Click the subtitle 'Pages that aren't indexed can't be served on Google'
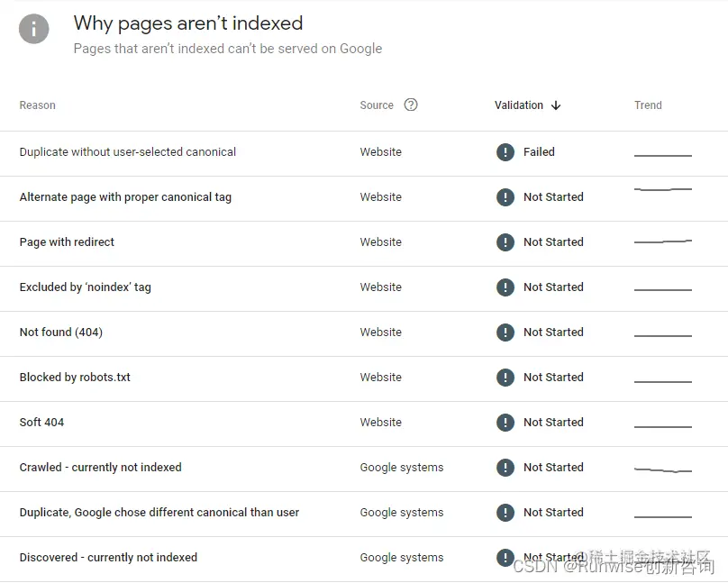This screenshot has width=728, height=583. coord(227,49)
